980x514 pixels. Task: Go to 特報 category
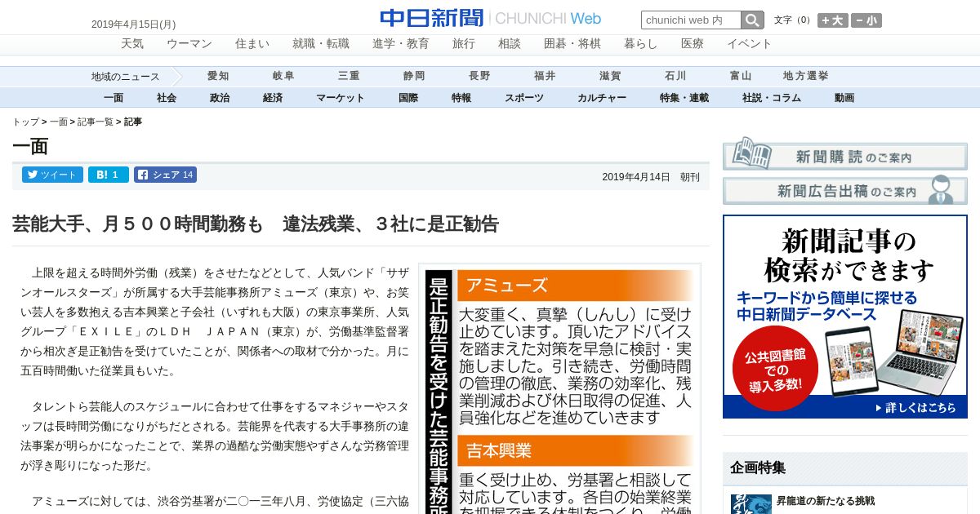pyautogui.click(x=461, y=98)
